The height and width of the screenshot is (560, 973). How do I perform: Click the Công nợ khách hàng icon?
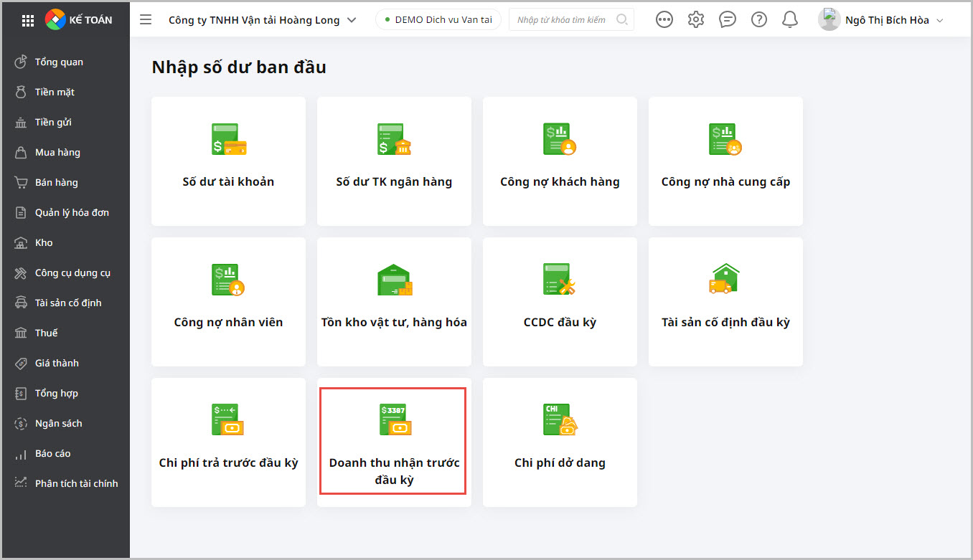coord(560,139)
